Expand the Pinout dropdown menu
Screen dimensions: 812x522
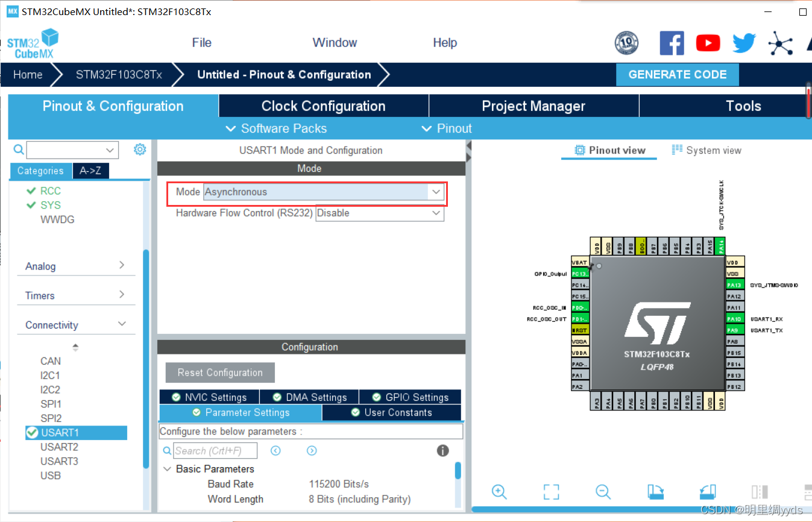(x=447, y=128)
